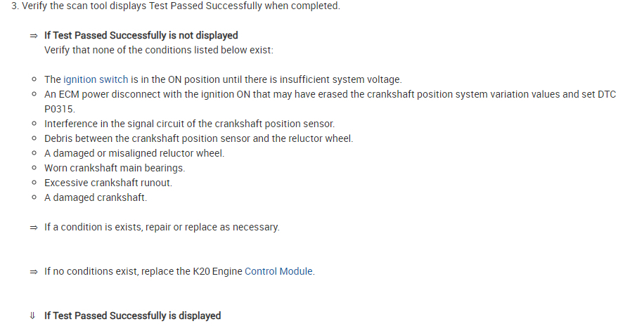Click arrow beside "Test Passed Successfully is not displayed"
This screenshot has height=326, width=644.
33,35
